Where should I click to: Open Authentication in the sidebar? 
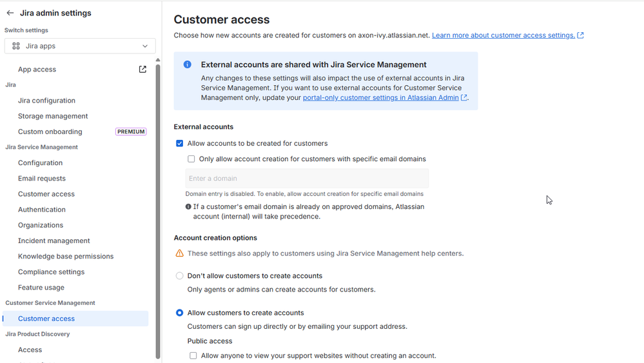pos(42,210)
